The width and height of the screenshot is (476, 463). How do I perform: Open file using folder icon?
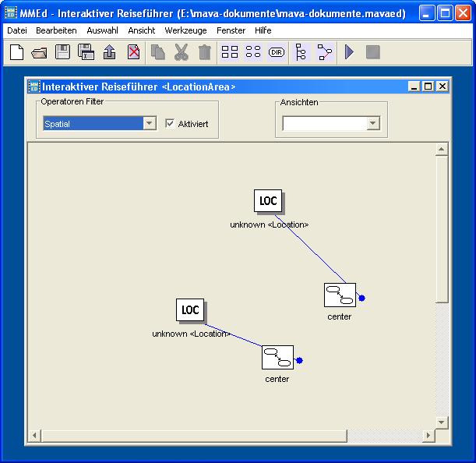(39, 52)
